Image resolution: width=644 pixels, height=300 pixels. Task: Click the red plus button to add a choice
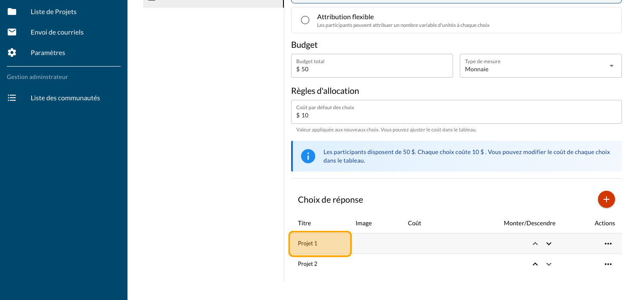tap(606, 199)
